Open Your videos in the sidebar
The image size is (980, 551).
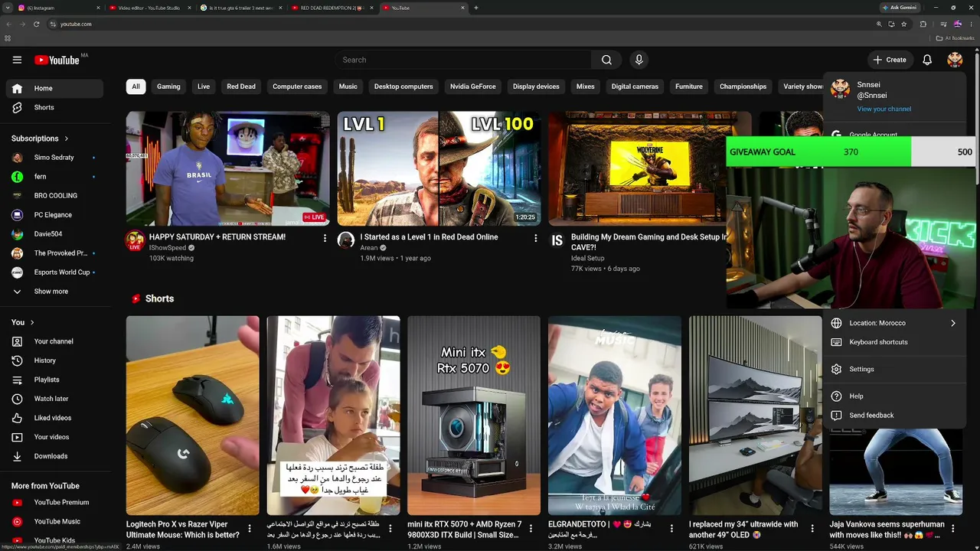pos(54,437)
